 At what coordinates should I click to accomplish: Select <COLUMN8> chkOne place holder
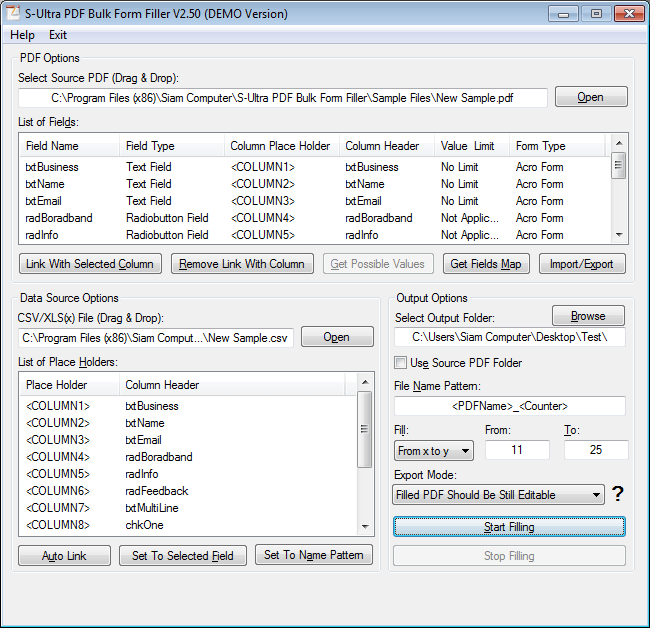pos(188,525)
